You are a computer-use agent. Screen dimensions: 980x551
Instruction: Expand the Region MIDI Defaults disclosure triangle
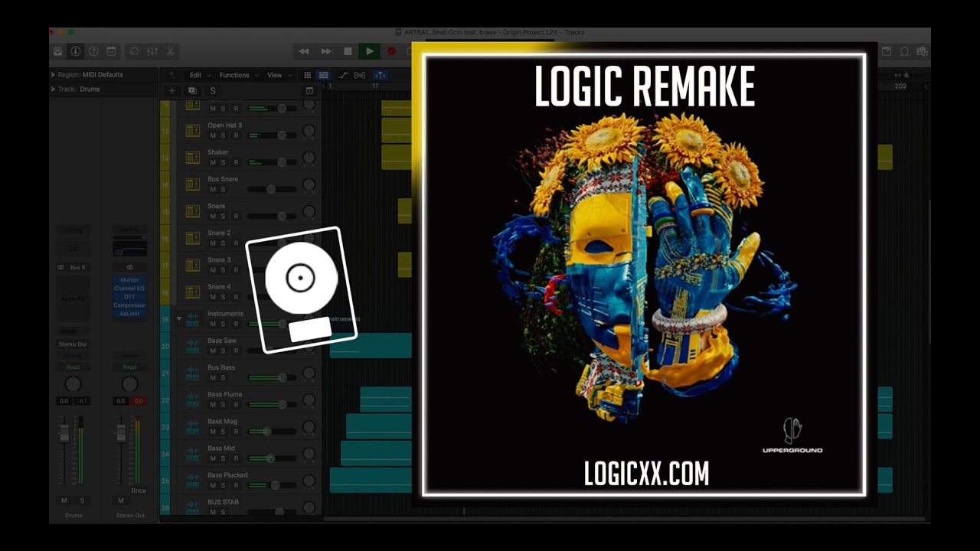point(53,75)
